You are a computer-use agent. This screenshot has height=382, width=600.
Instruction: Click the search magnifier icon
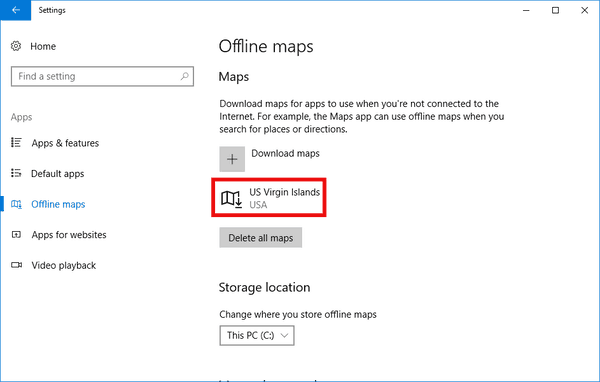coord(184,76)
